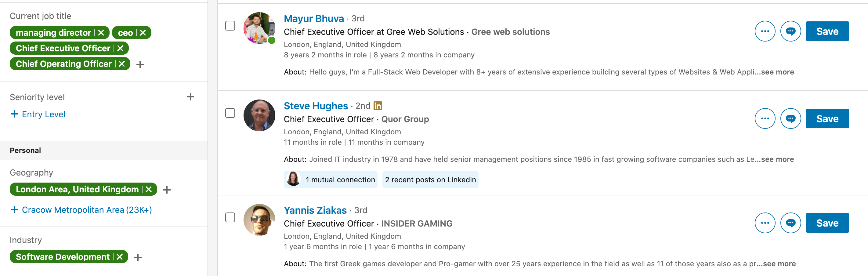The image size is (868, 276).
Task: Add Entry Level seniority suggestion
Action: 38,114
